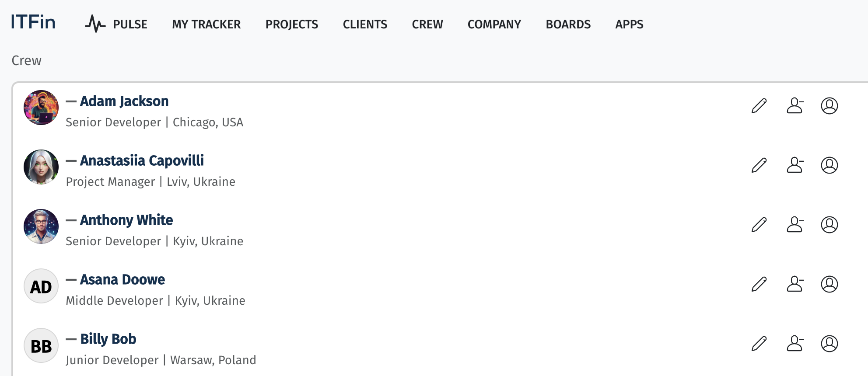Remove Anastasiia Capovilli using user-minus icon
Viewport: 868px width, 376px height.
point(795,165)
